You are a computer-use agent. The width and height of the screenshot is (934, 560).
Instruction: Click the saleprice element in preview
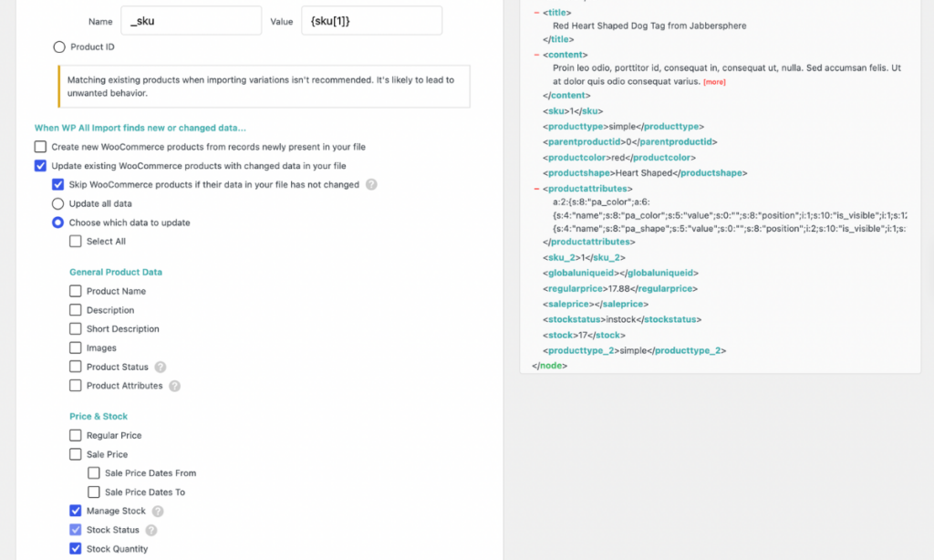tap(596, 305)
